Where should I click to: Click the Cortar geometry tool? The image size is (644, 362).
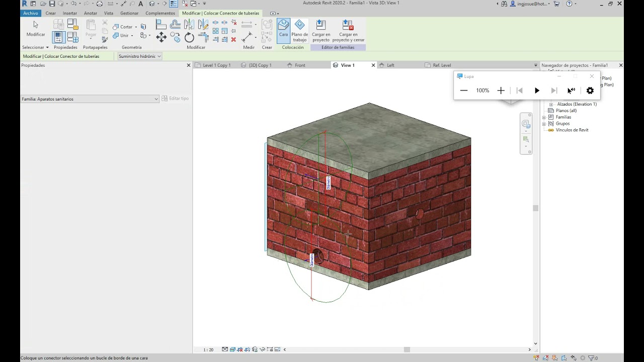point(123,27)
